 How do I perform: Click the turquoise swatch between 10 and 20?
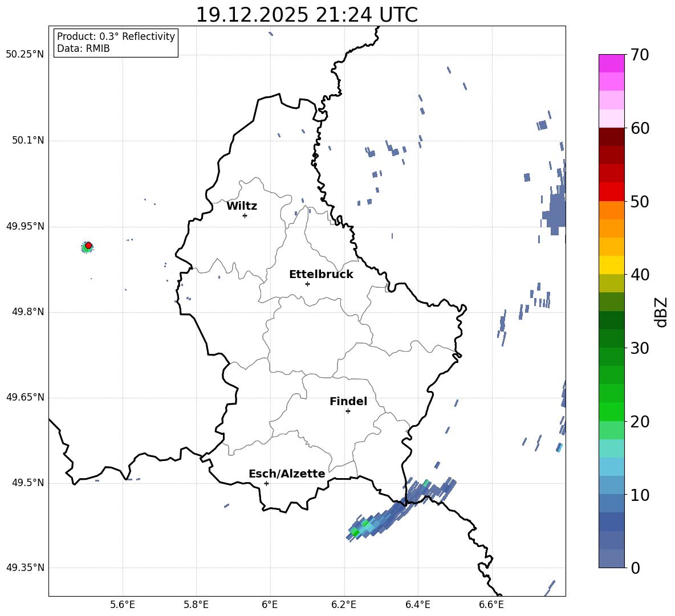[x=611, y=448]
